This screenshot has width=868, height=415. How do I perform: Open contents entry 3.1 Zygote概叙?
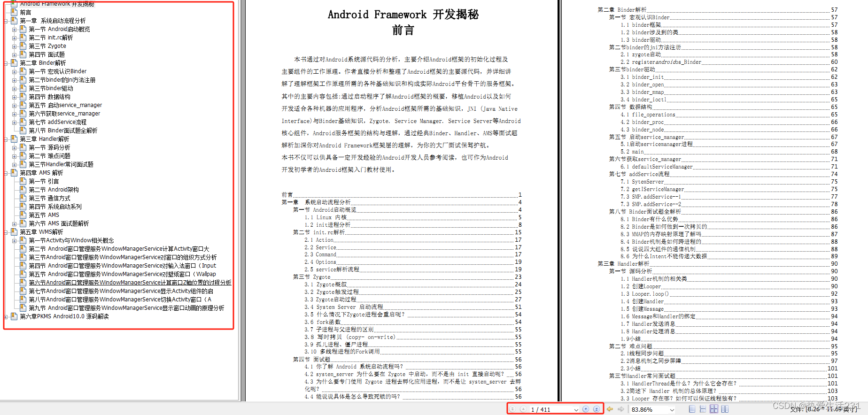(325, 284)
